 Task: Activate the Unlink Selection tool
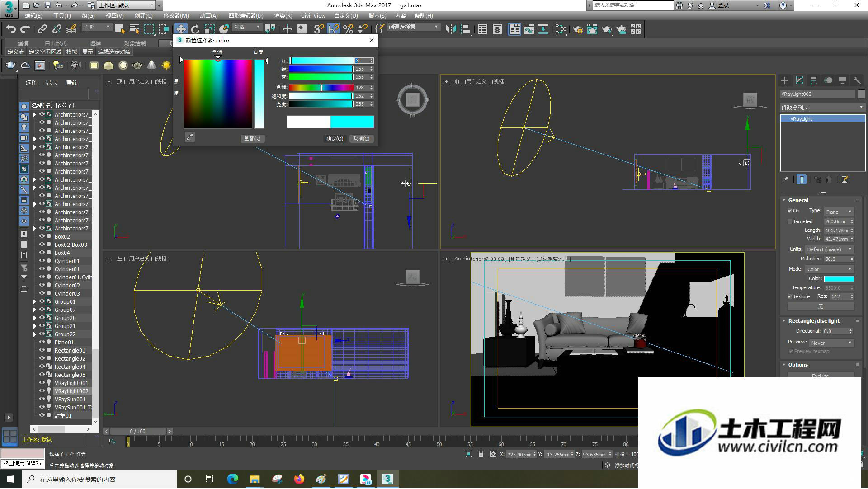pyautogui.click(x=57, y=29)
